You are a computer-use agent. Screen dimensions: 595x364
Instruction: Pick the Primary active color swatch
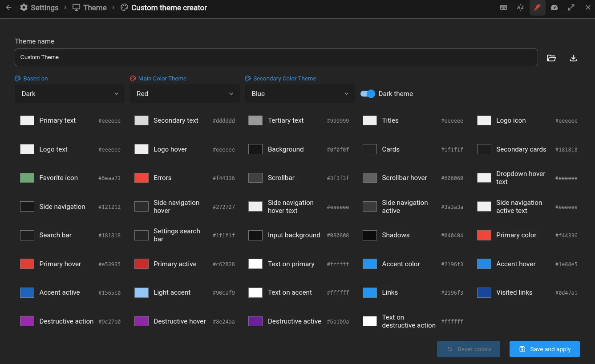click(142, 264)
